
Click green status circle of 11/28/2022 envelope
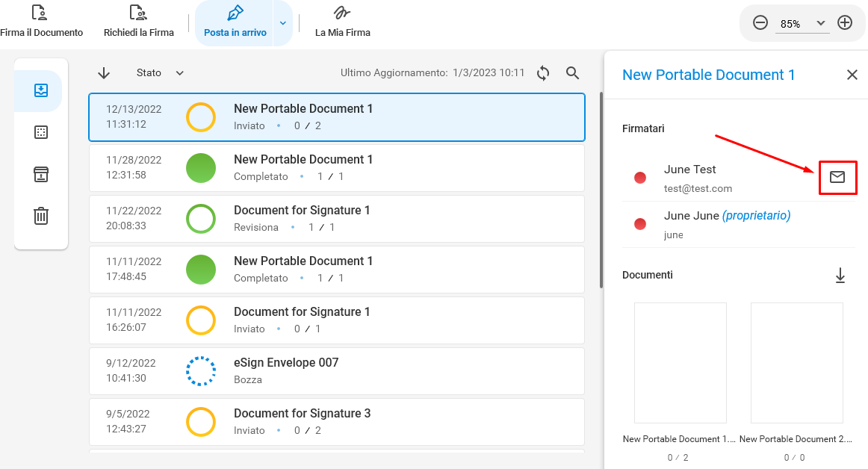[200, 168]
